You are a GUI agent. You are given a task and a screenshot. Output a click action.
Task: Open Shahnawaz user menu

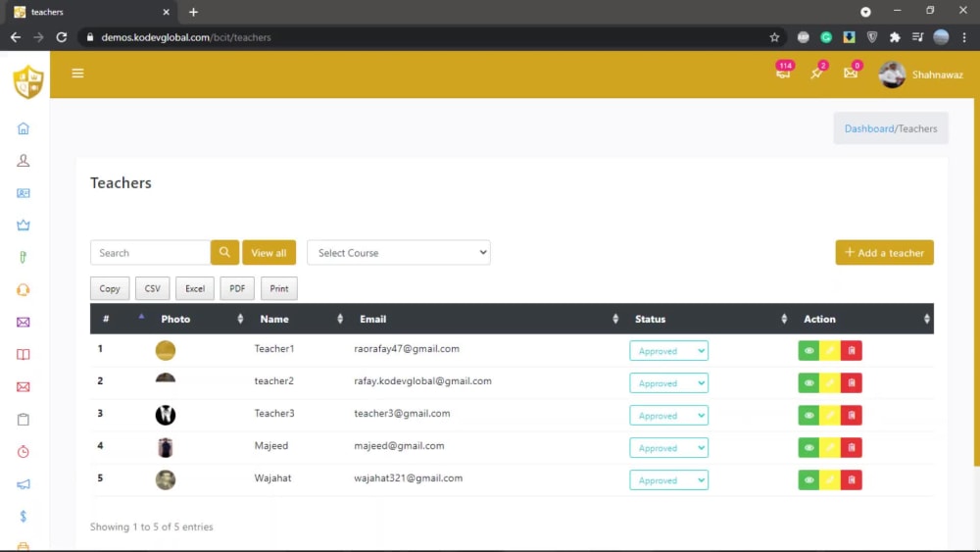click(921, 75)
